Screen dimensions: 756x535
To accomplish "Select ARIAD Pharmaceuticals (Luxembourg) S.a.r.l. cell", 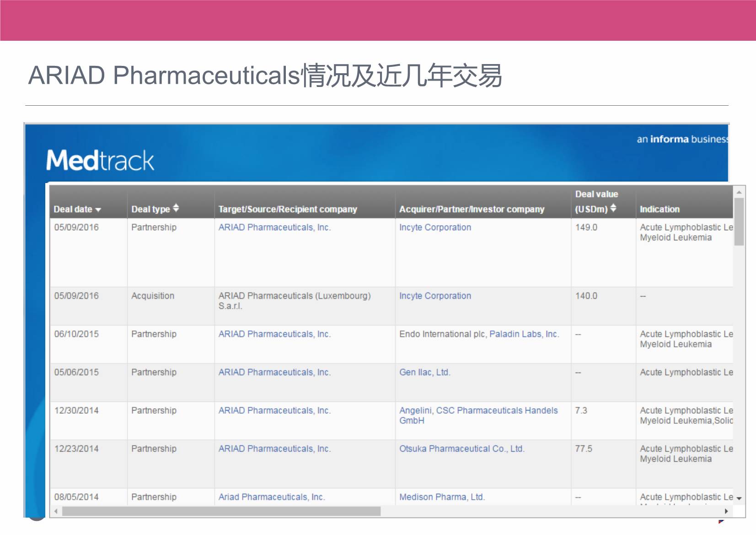I will pos(305,306).
